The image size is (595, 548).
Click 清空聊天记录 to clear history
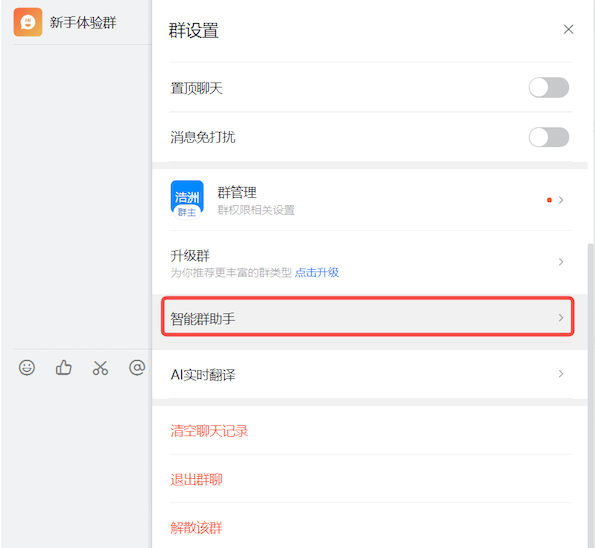click(209, 431)
